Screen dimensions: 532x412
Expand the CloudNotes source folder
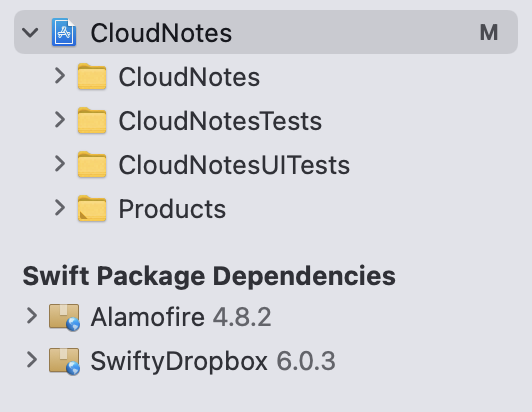tap(60, 76)
